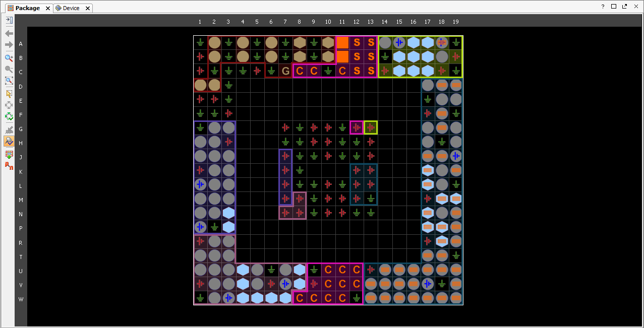Select the tan circle pin at A2
Screen dimensions: 644x328
pos(214,43)
